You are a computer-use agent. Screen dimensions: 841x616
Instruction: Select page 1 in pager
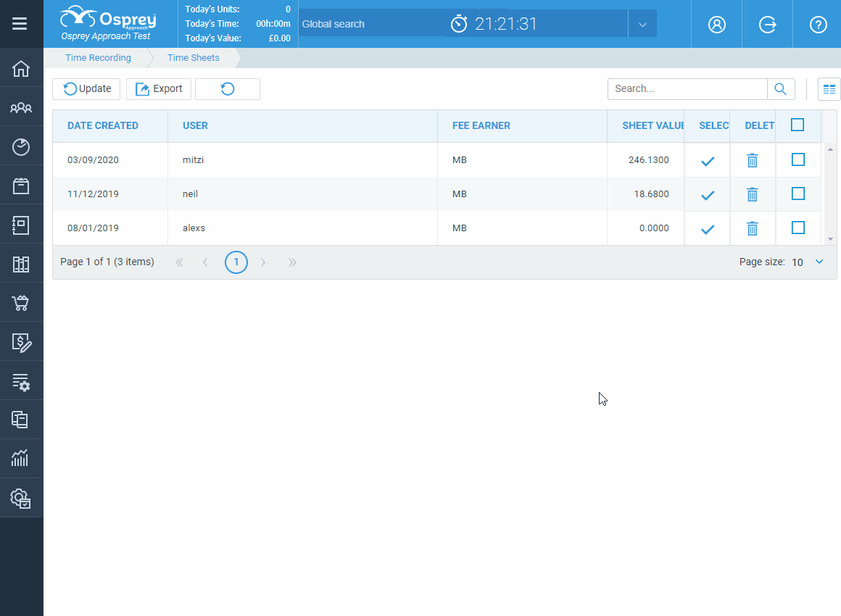point(236,262)
